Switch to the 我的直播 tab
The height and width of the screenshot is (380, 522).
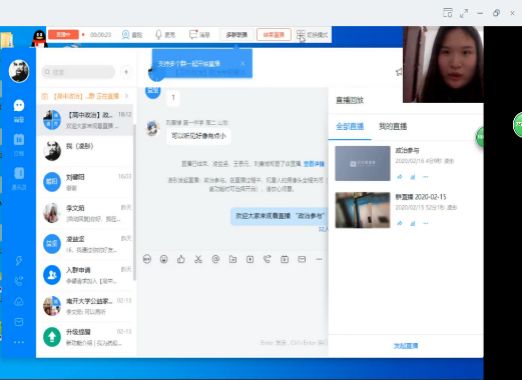point(393,126)
